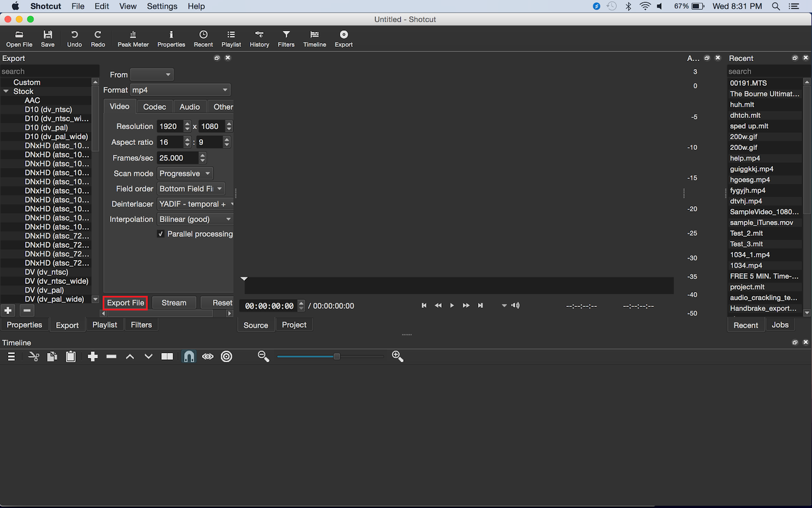This screenshot has height=508, width=812.
Task: Toggle timeline snapping magnet
Action: pos(188,356)
